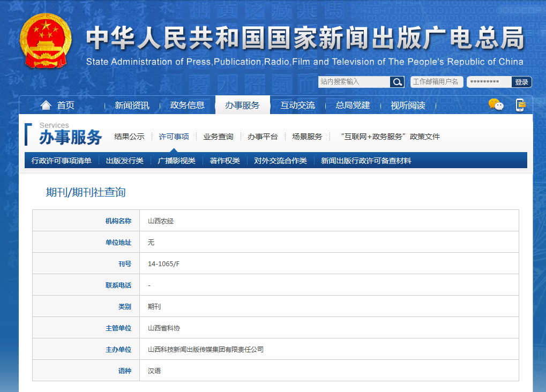
Task: Click the home house icon
Action: [x=46, y=105]
